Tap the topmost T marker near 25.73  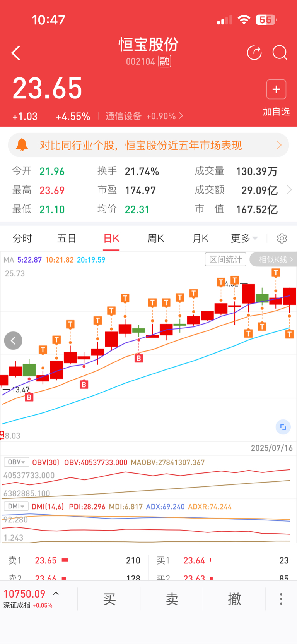click(276, 273)
